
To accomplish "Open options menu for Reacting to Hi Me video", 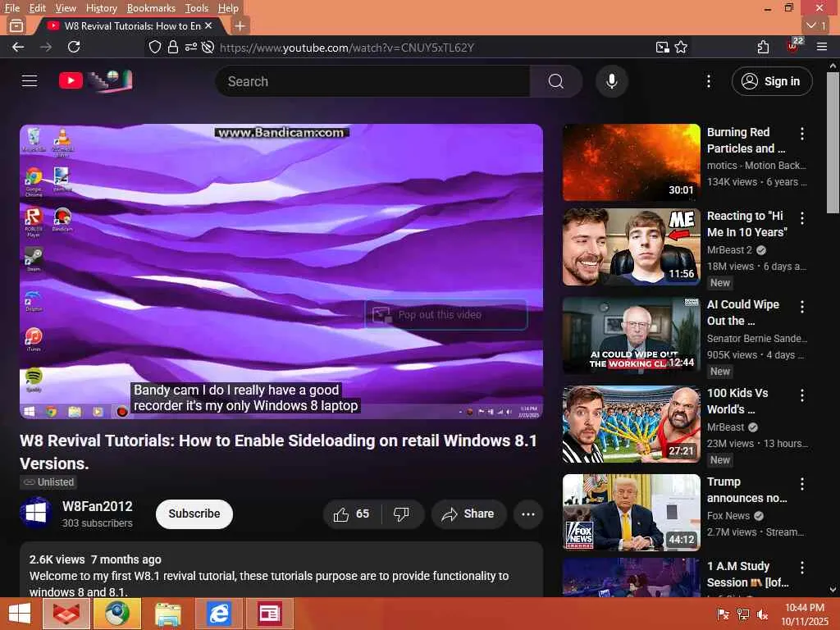I will (802, 218).
